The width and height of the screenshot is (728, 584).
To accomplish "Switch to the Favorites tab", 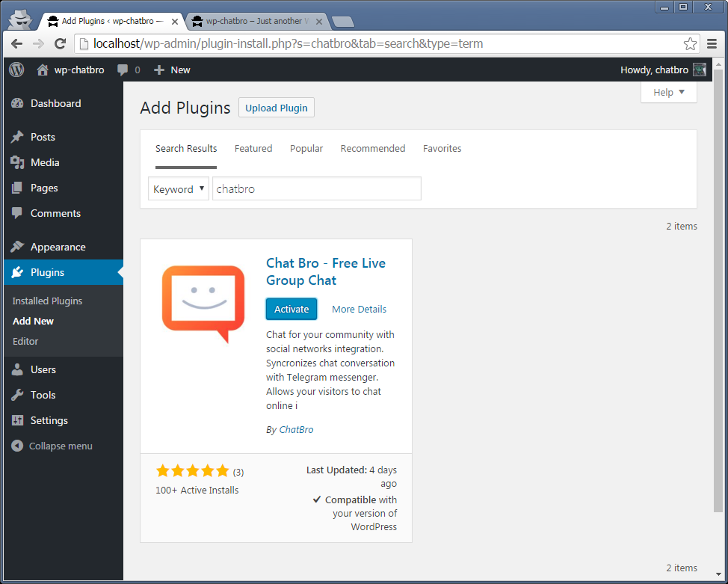I will (x=442, y=149).
